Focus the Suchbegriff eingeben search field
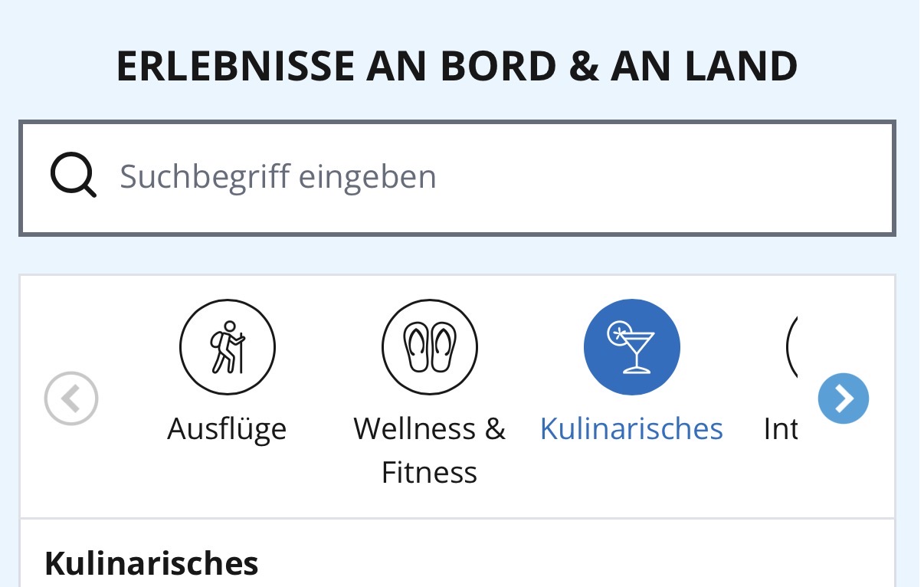The image size is (924, 587). pos(457,178)
